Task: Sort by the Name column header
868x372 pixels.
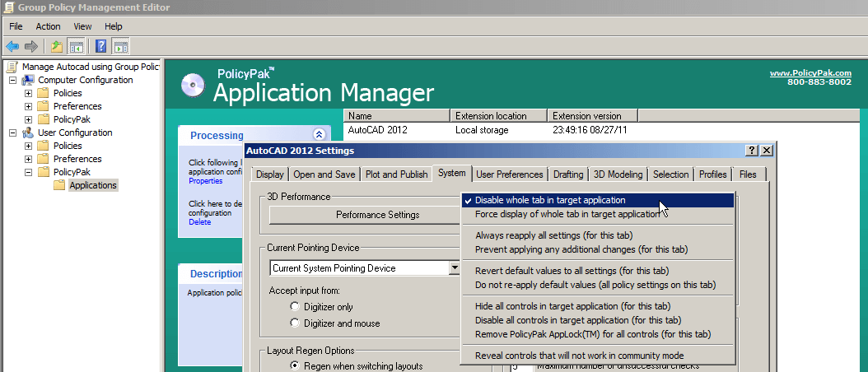Action: [x=397, y=116]
